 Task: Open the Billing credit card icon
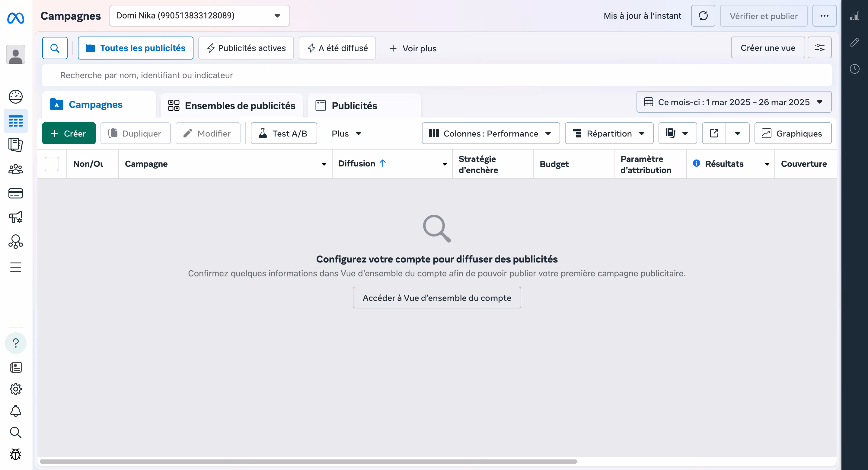[15, 193]
